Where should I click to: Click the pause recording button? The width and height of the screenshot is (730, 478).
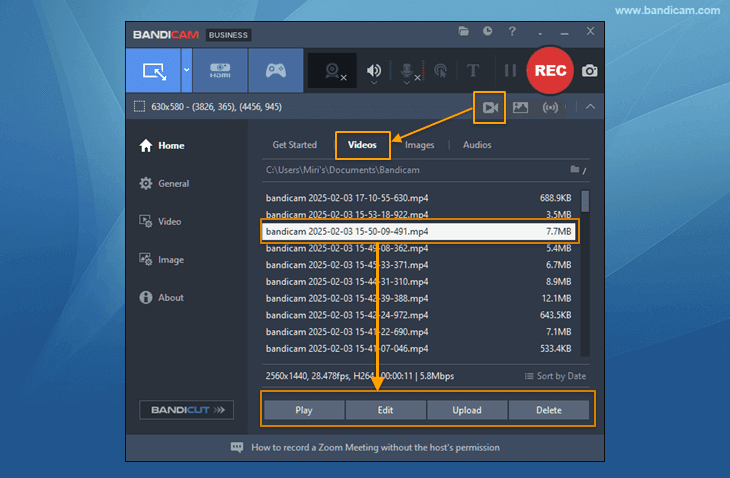[x=510, y=71]
